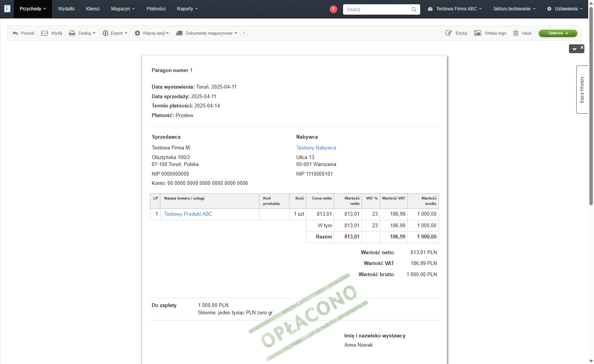Image resolution: width=594 pixels, height=364 pixels.
Task: Open Ustawienia settings menu
Action: tap(565, 9)
